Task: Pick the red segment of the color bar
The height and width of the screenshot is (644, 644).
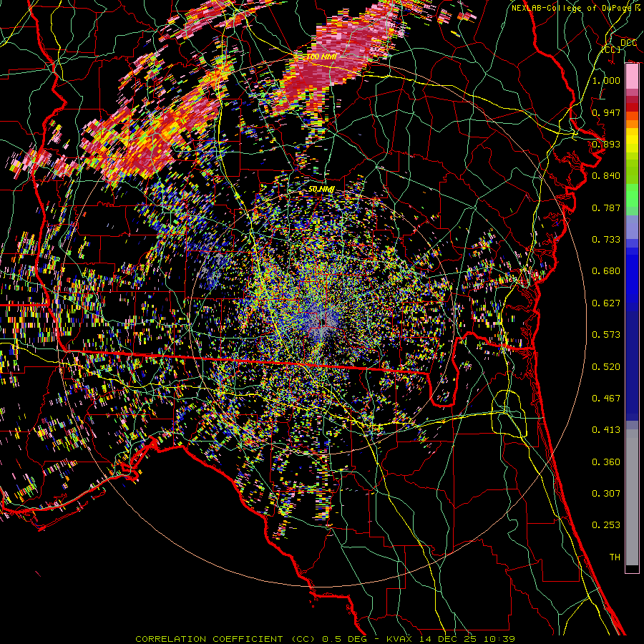Action: 632,107
